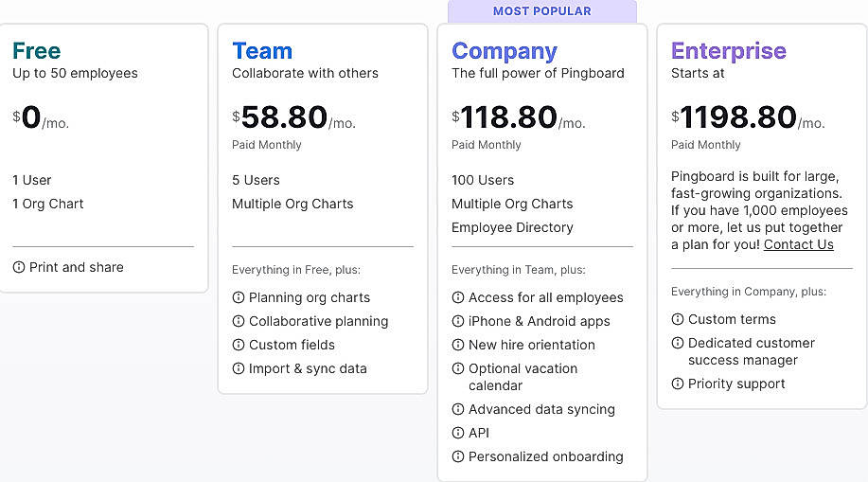Click 'Everything in Team, plus:' text

click(518, 270)
